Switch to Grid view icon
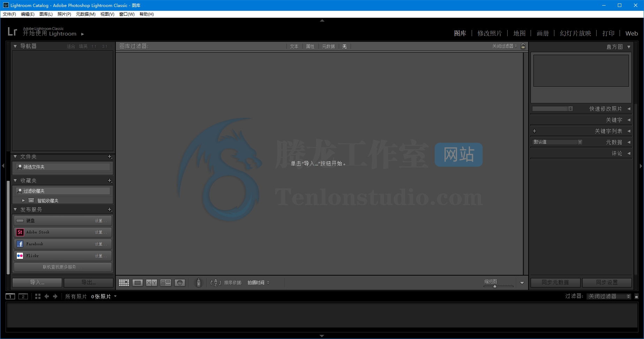Image resolution: width=644 pixels, height=339 pixels. tap(124, 283)
